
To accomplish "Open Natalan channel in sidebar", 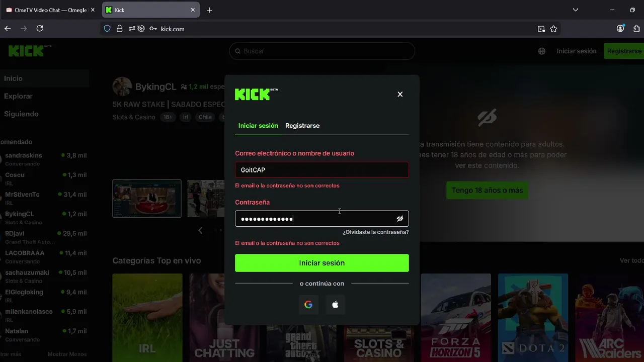I will pos(44,335).
